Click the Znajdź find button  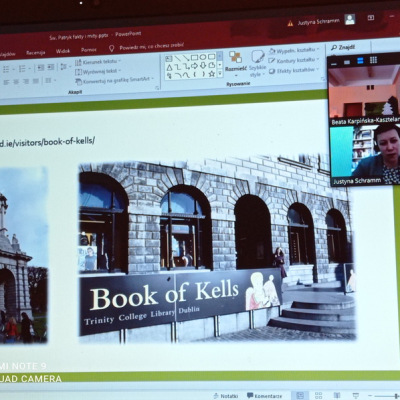pos(343,47)
